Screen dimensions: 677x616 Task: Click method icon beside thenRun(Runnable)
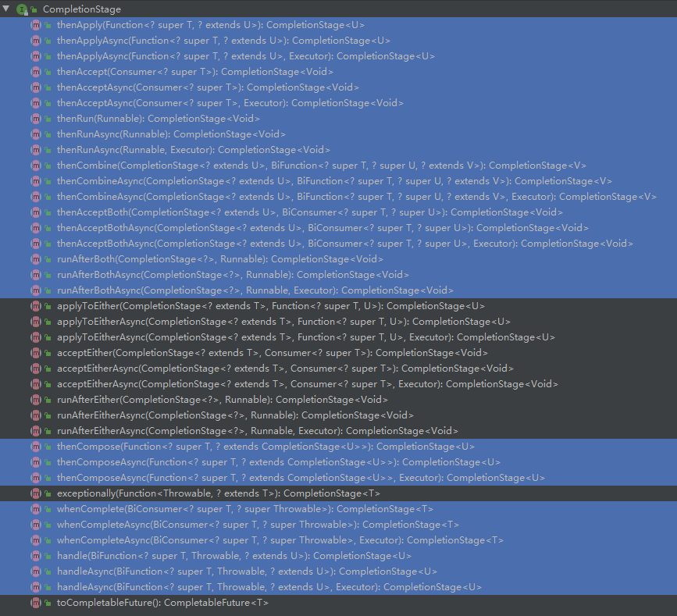(36, 119)
